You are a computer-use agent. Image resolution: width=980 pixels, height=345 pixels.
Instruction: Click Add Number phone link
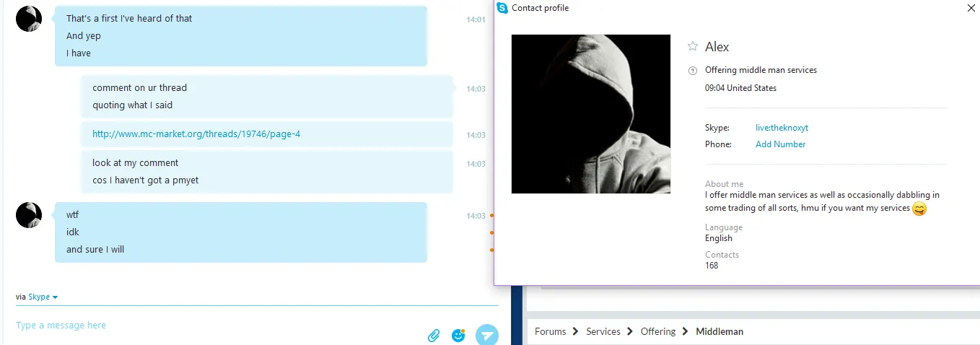coord(780,144)
